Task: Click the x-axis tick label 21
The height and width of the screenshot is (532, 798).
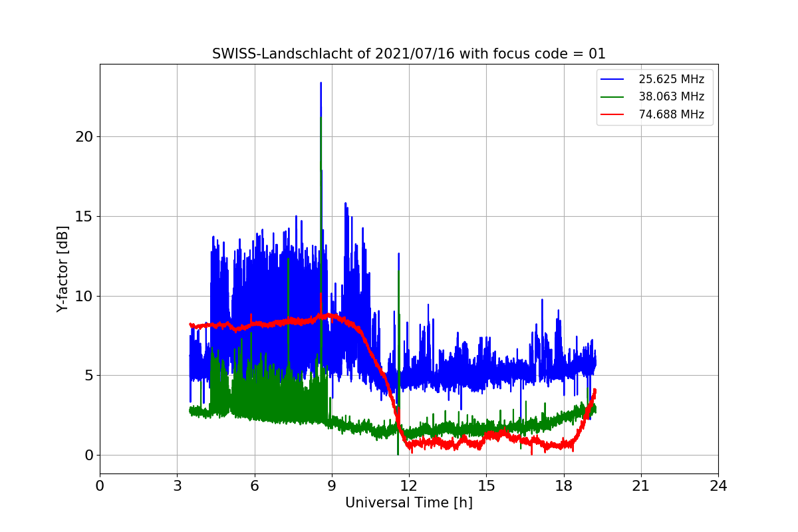Action: click(x=641, y=486)
